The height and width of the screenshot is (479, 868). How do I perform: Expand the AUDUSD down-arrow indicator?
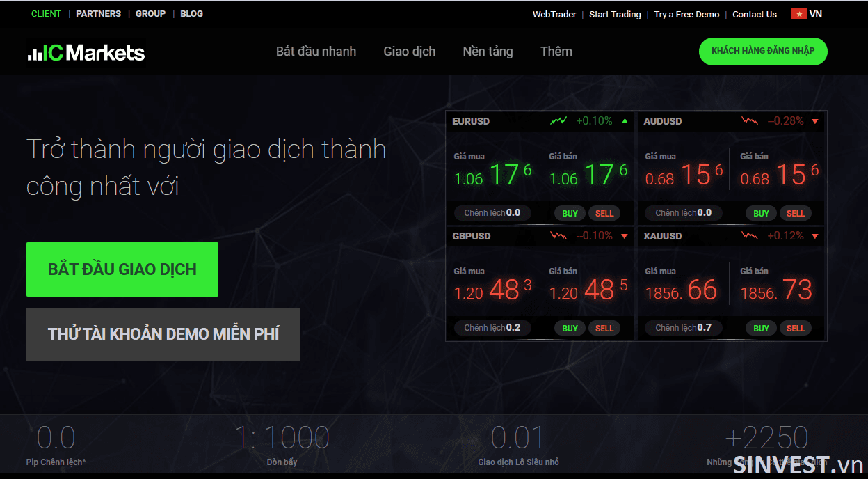[815, 121]
